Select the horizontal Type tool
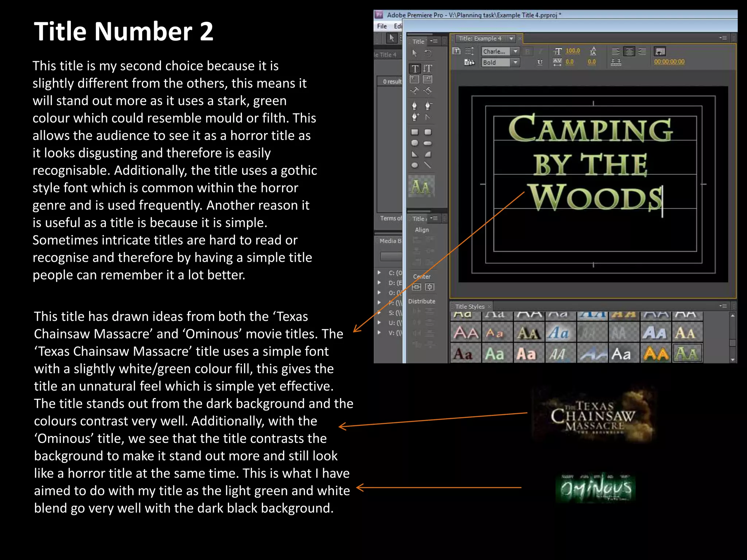 [415, 69]
